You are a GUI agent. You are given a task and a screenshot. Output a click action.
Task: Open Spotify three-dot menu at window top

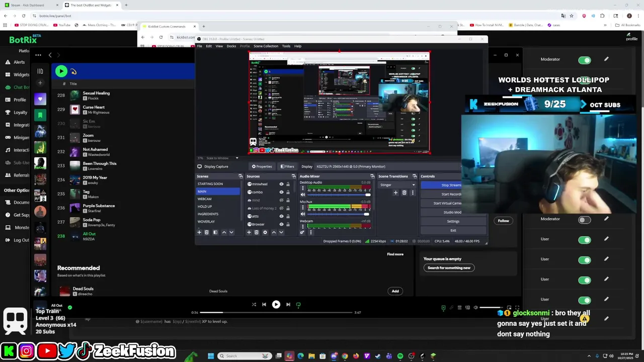pyautogui.click(x=38, y=55)
